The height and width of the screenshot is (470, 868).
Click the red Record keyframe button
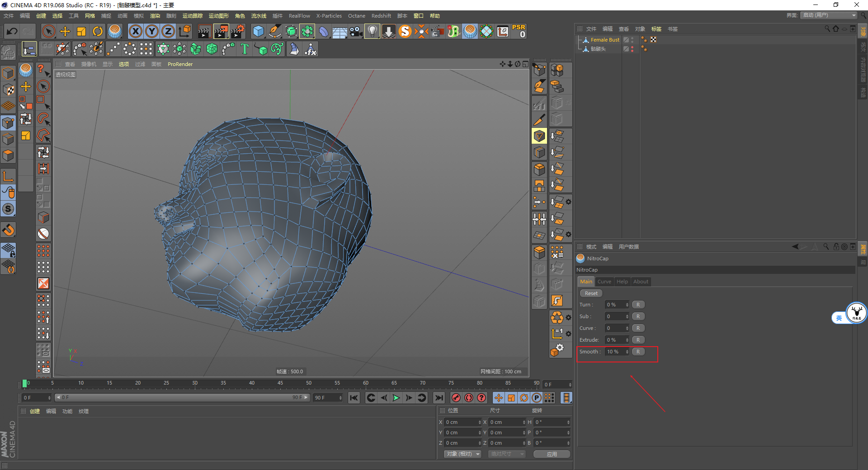point(456,398)
